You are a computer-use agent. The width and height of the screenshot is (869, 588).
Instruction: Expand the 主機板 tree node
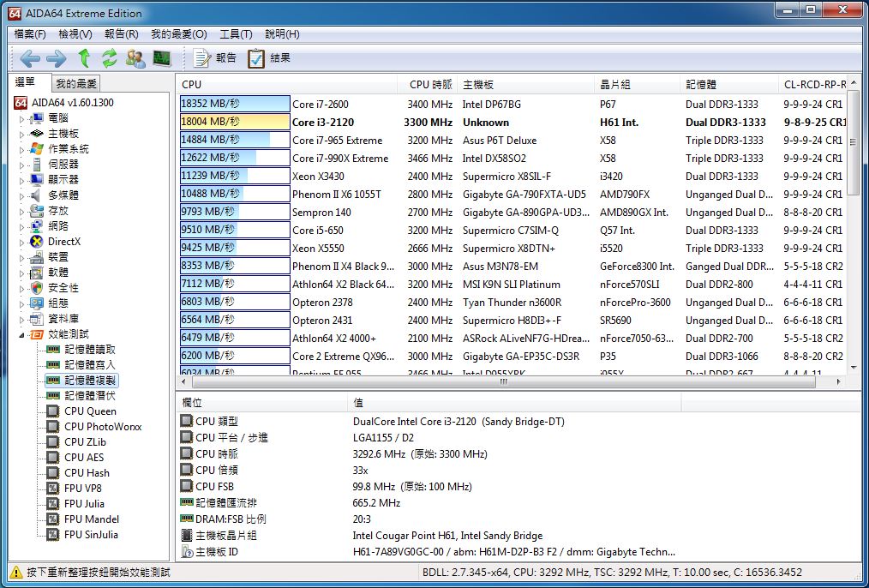pyautogui.click(x=21, y=134)
